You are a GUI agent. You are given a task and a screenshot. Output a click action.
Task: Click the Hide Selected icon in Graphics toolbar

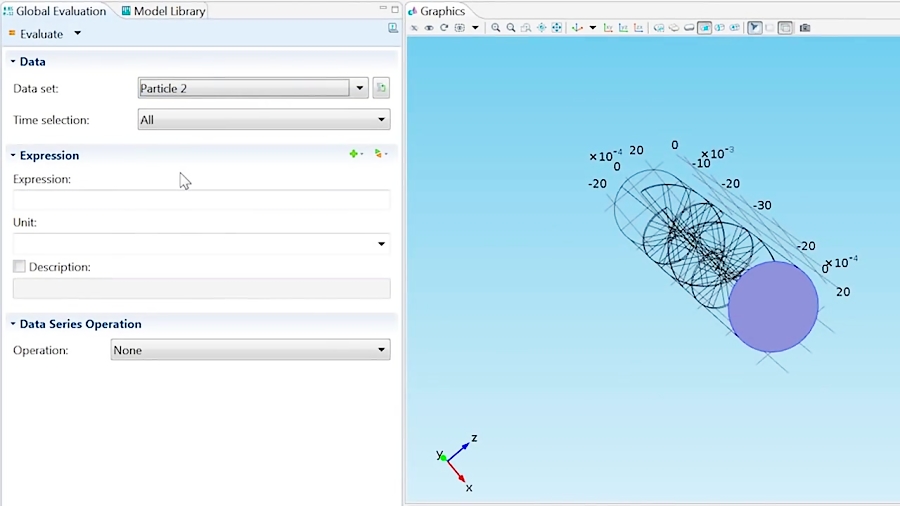click(414, 28)
